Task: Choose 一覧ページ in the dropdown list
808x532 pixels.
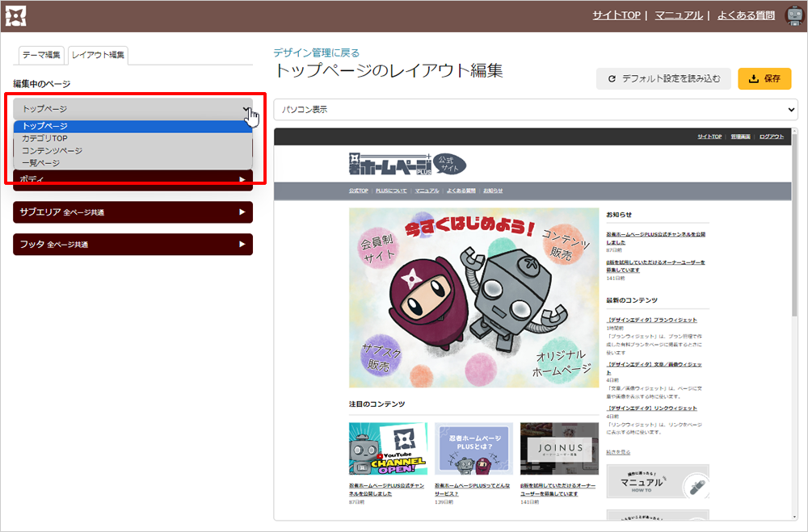Action: (40, 163)
